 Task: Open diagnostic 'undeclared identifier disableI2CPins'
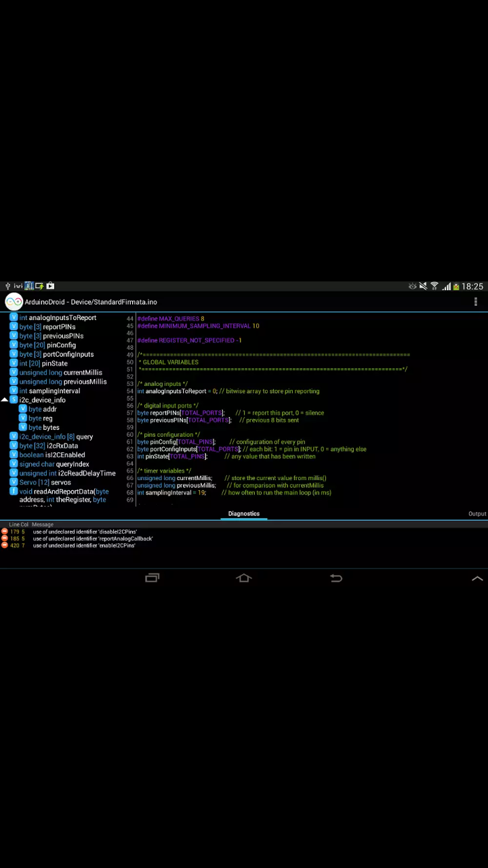point(85,532)
